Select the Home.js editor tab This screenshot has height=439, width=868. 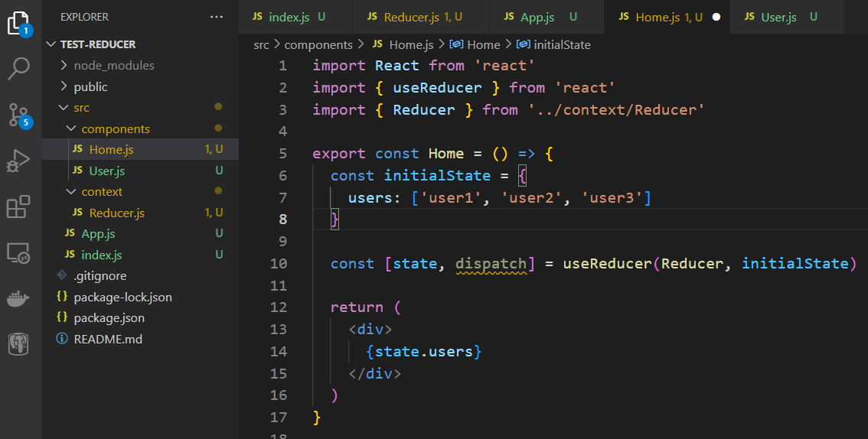click(x=667, y=17)
